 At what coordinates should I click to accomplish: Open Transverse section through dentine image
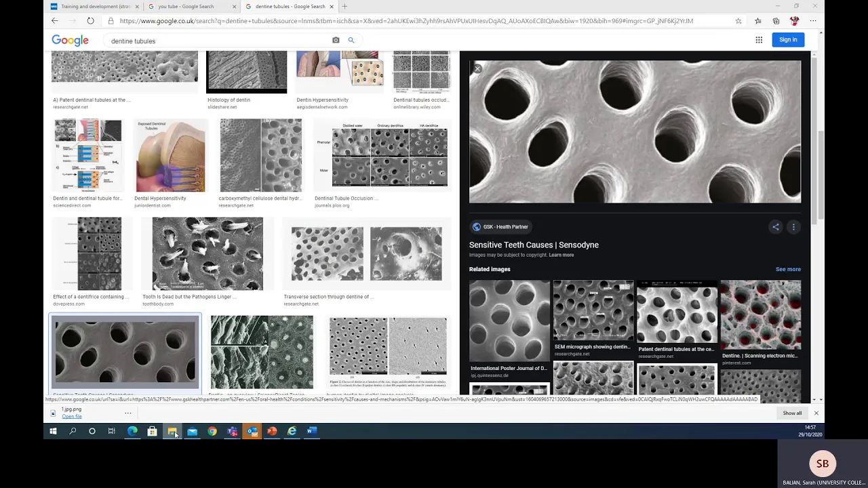[x=366, y=253]
